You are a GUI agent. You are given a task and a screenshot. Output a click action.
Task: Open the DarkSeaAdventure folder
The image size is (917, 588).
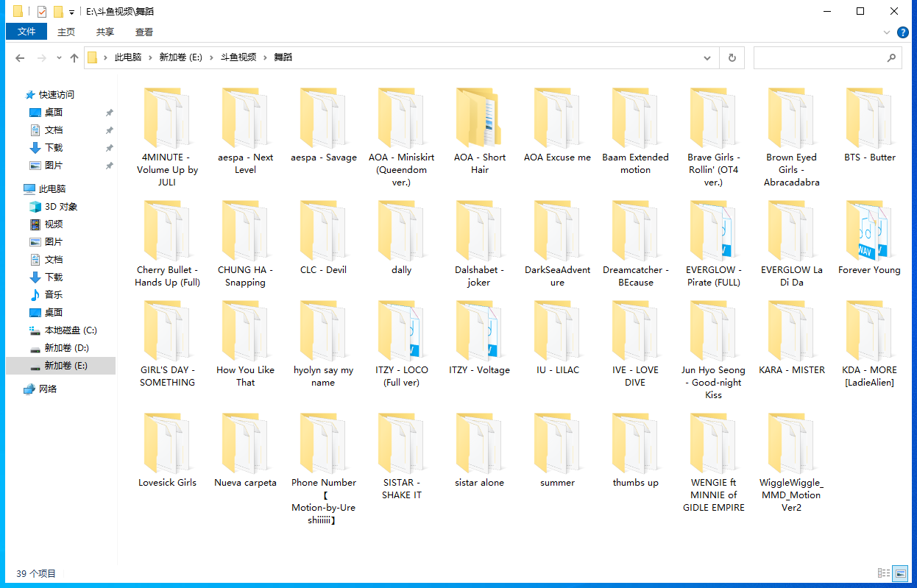pos(557,244)
